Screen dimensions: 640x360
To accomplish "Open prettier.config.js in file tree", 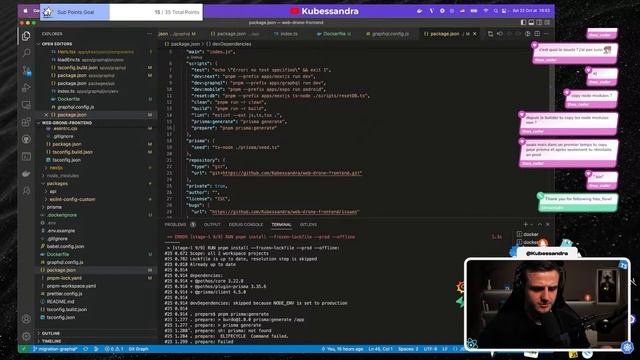I will [x=64, y=294].
